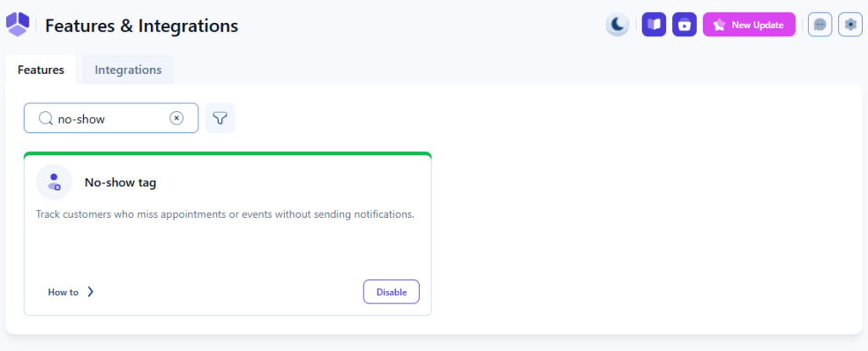Open the How to link
The image size is (868, 351).
[x=63, y=292]
